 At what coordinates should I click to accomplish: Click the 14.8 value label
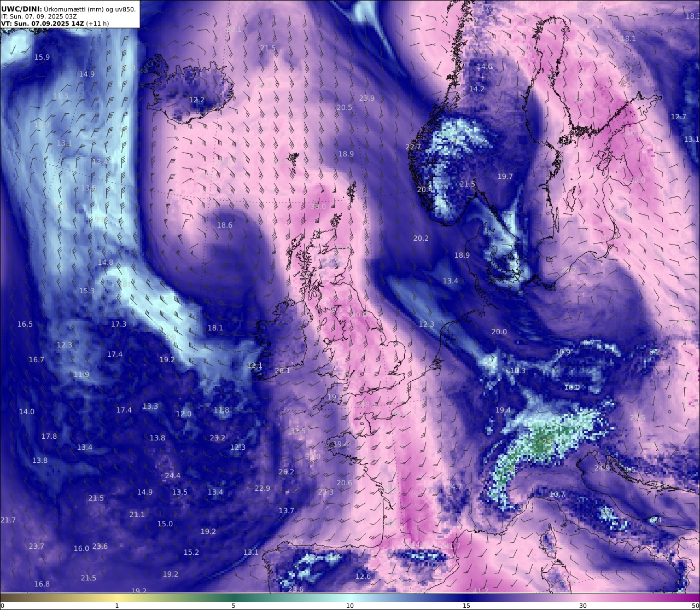point(106,262)
